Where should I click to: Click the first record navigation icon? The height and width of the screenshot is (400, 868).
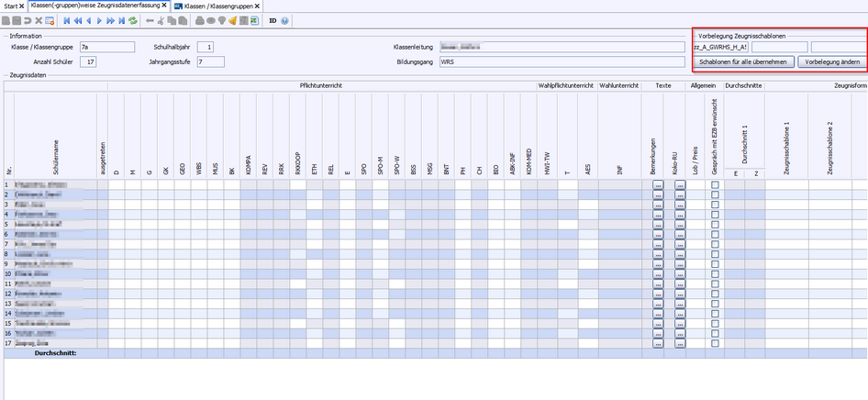66,19
